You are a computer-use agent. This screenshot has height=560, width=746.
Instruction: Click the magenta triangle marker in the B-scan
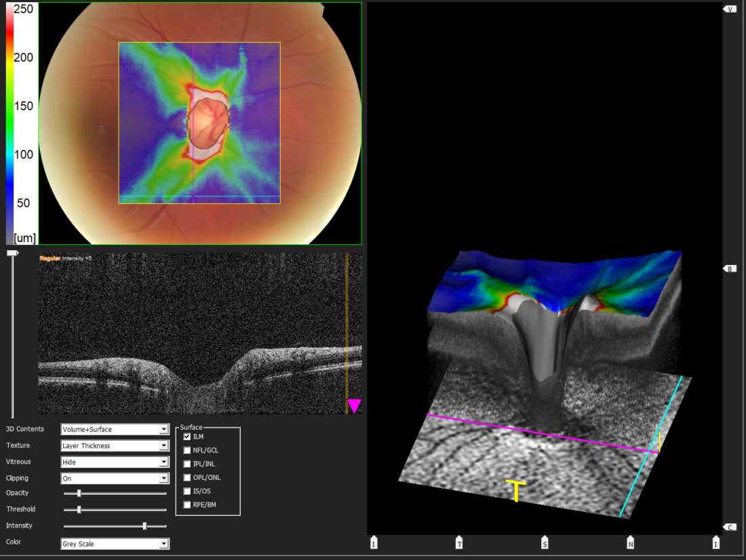tap(354, 405)
